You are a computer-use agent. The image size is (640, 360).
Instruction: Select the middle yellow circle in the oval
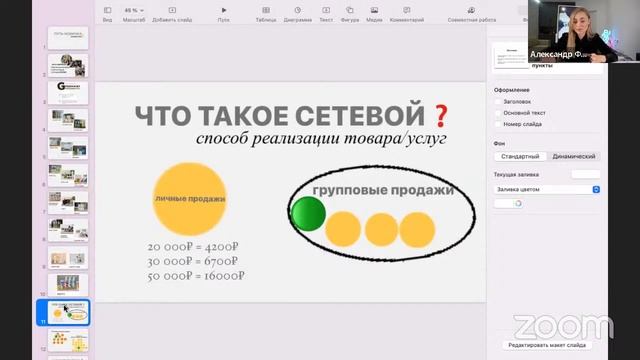click(x=381, y=229)
